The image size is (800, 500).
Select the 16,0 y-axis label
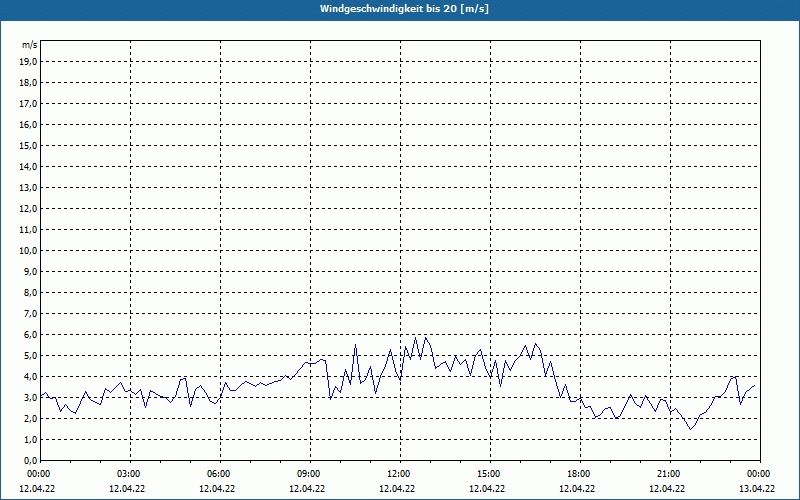[x=28, y=124]
